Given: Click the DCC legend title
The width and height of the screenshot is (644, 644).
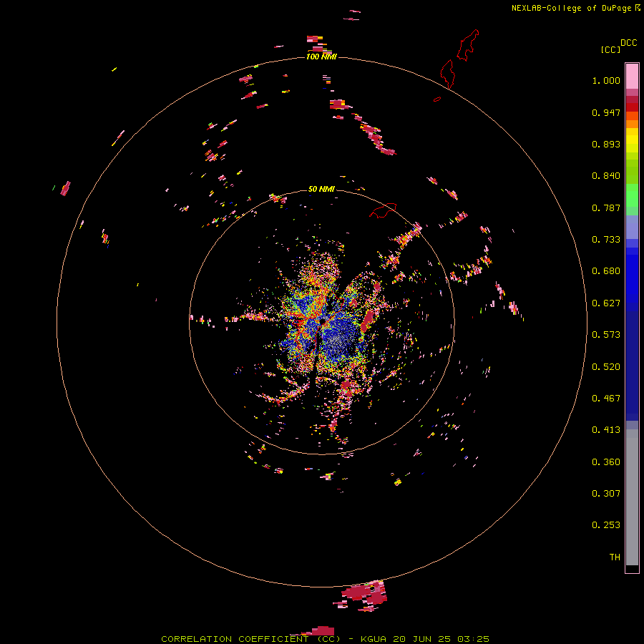Looking at the screenshot, I should click(628, 43).
